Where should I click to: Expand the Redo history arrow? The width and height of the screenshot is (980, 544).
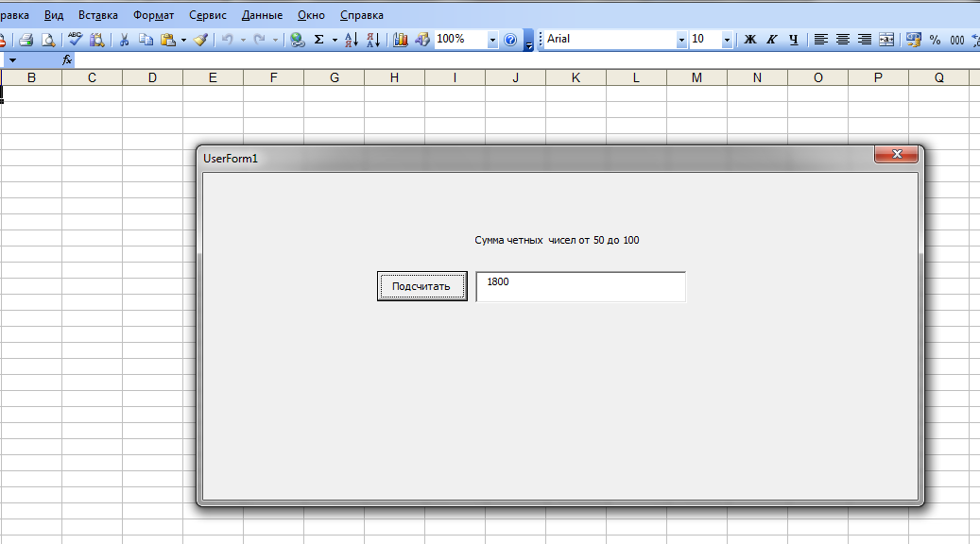[x=275, y=40]
